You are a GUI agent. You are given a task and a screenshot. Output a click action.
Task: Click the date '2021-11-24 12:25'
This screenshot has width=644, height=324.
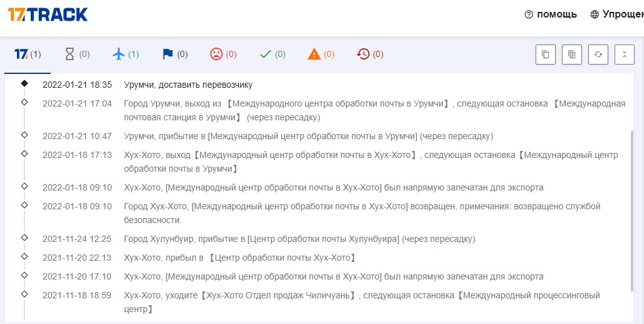click(77, 239)
